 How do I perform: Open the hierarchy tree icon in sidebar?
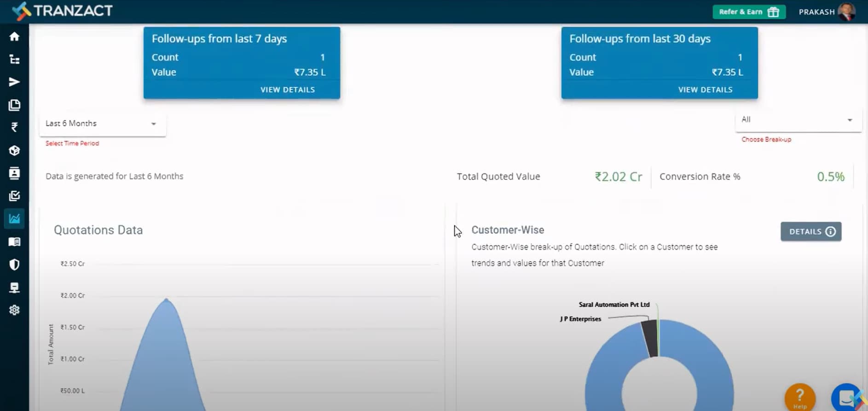pos(14,59)
